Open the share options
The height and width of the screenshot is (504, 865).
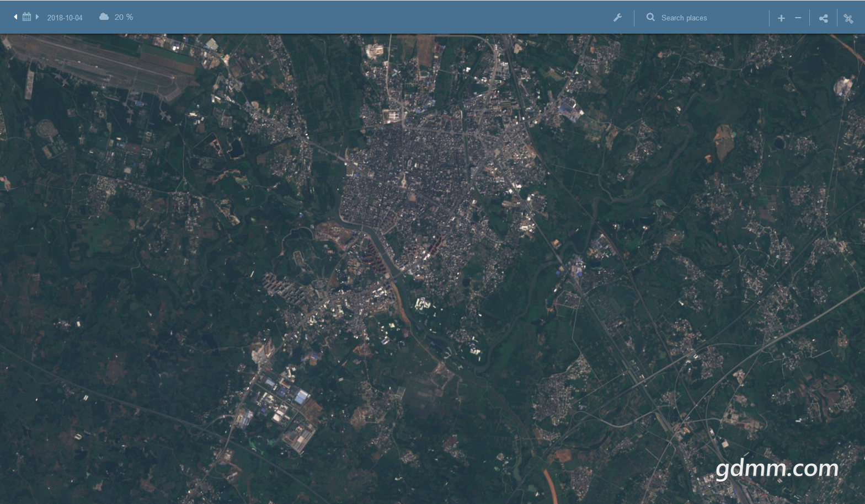[x=824, y=18]
